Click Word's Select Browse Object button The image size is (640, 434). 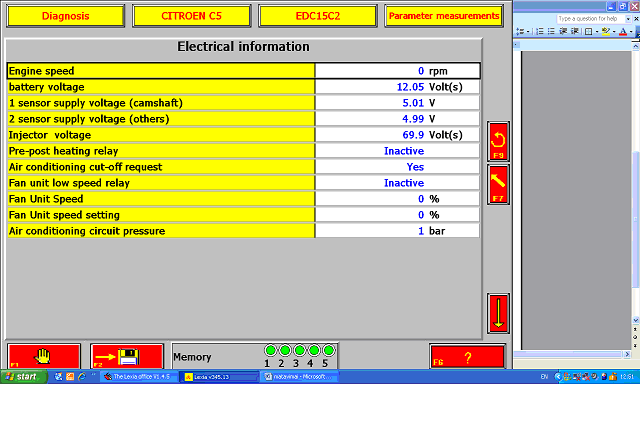pyautogui.click(x=636, y=337)
